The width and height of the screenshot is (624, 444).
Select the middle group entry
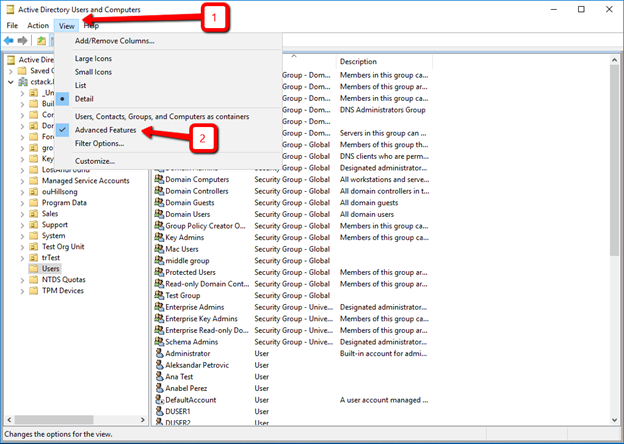pos(292,261)
